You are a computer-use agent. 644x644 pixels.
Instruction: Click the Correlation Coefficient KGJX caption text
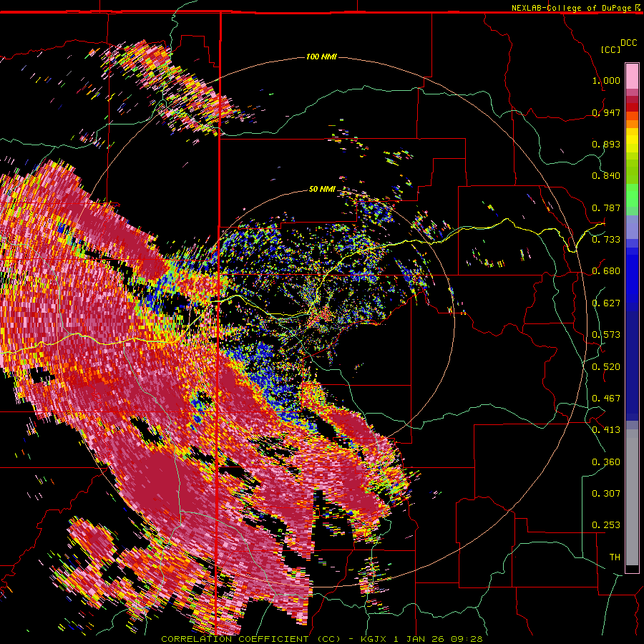click(x=321, y=639)
